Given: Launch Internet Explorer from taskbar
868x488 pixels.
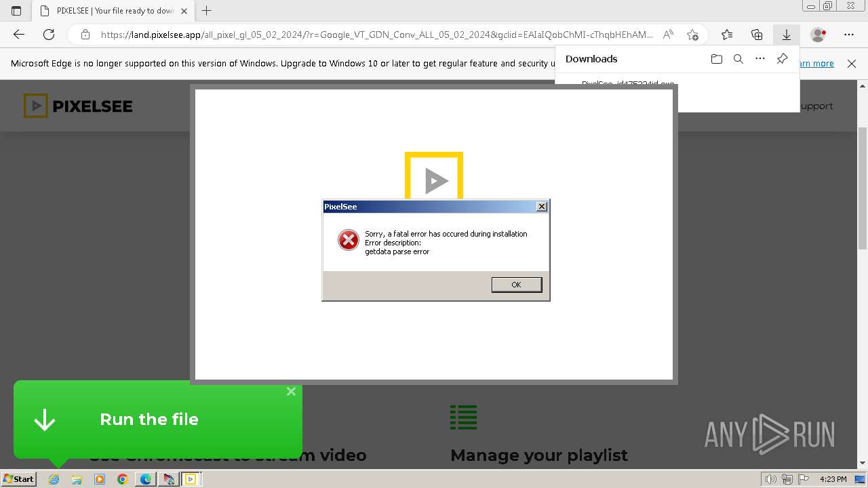Looking at the screenshot, I should point(54,479).
